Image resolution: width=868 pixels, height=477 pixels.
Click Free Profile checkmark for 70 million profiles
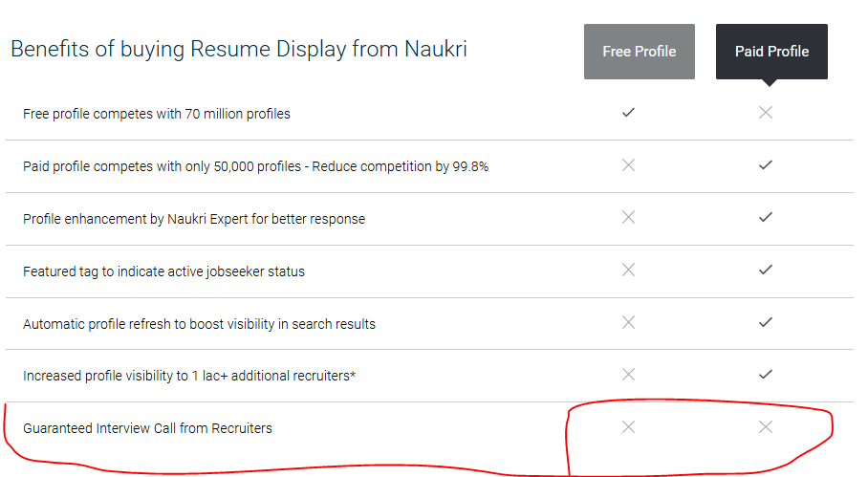[628, 113]
